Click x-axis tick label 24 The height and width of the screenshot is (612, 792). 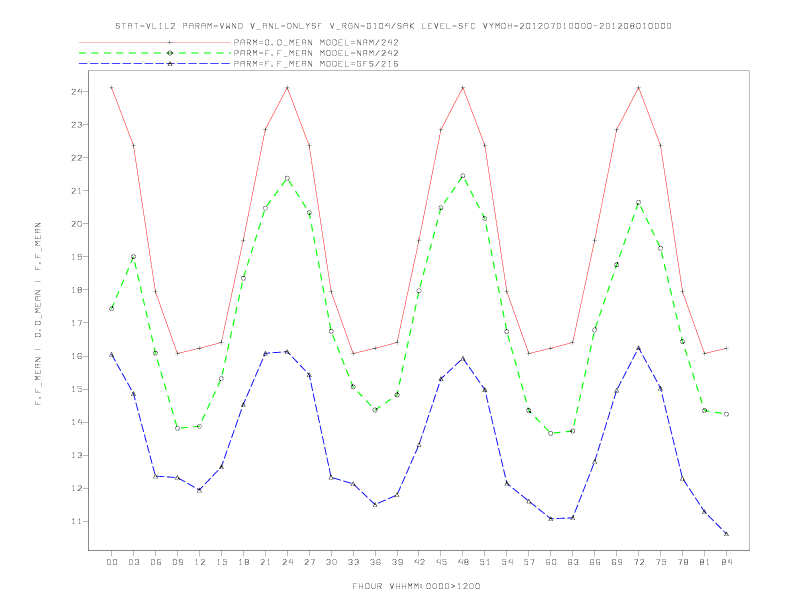click(x=287, y=562)
